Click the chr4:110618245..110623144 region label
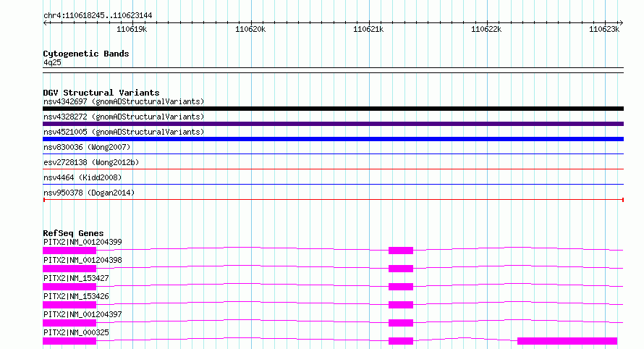 tap(98, 16)
